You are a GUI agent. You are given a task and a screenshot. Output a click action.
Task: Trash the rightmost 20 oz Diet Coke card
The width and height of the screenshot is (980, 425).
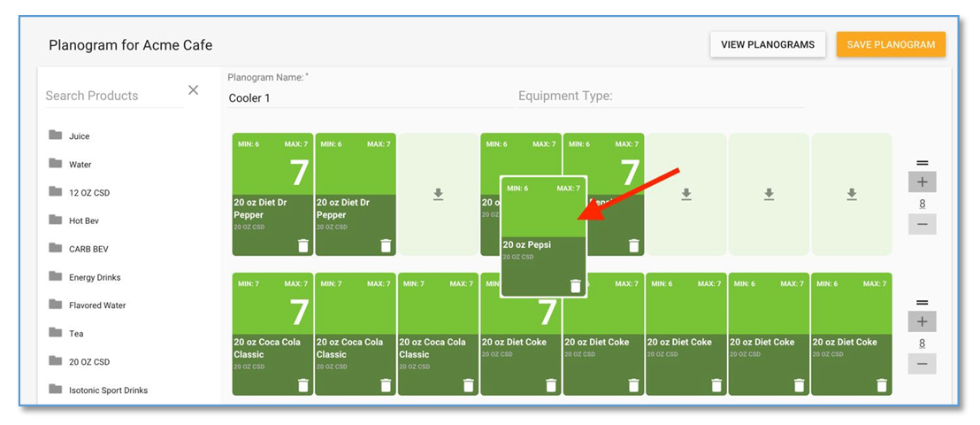(882, 385)
